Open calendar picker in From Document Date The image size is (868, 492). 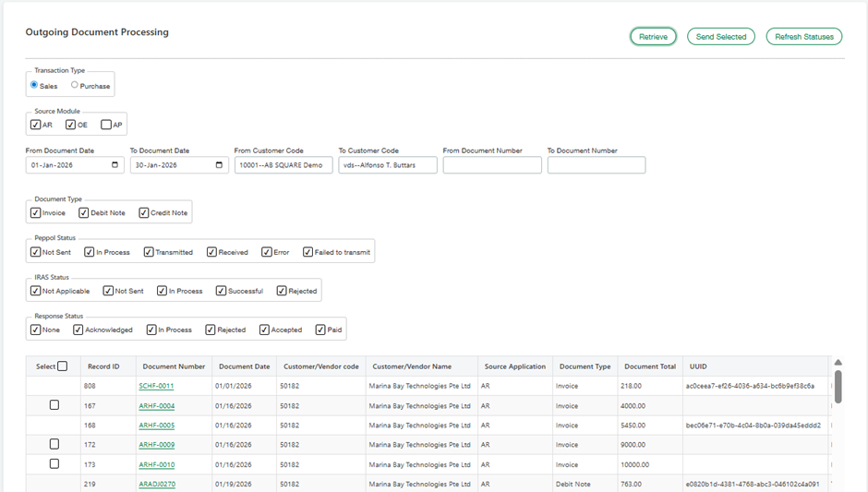(115, 165)
